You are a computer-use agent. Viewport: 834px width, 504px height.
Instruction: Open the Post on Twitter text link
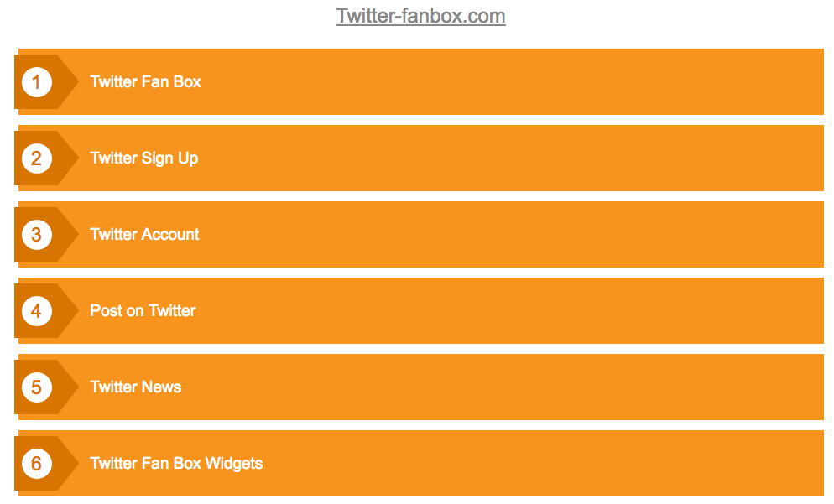coord(143,310)
